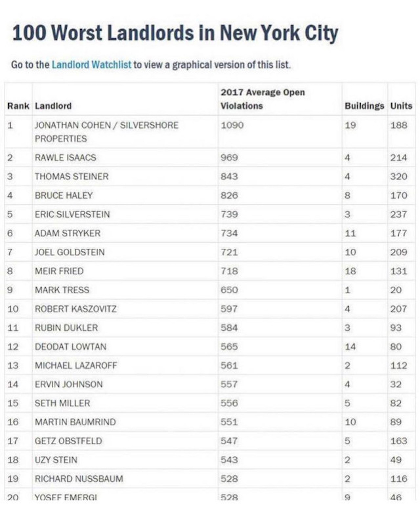
Task: Click the Units column header
Action: click(x=401, y=106)
